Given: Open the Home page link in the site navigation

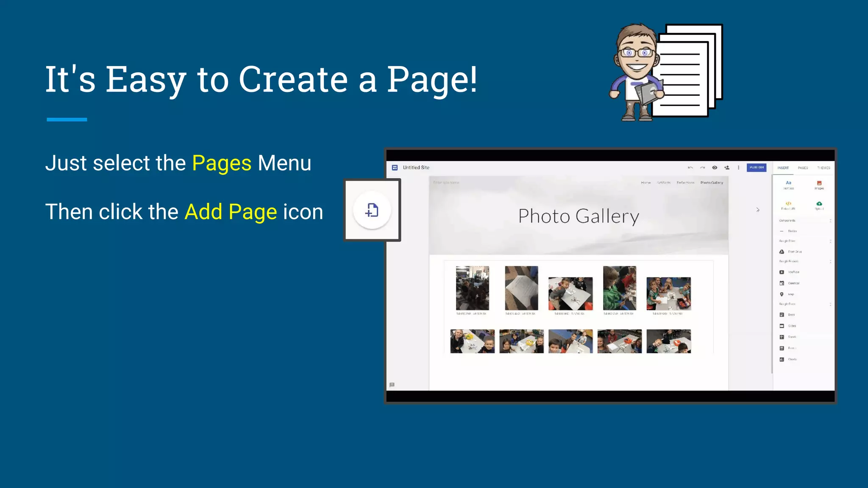Looking at the screenshot, I should point(645,183).
